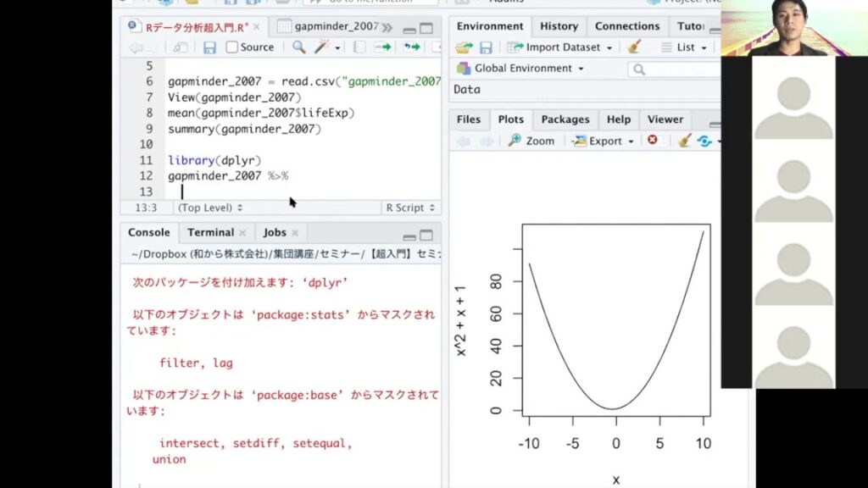Close the Rデータ分析超入門.R tab
This screenshot has width=868, height=488.
256,26
